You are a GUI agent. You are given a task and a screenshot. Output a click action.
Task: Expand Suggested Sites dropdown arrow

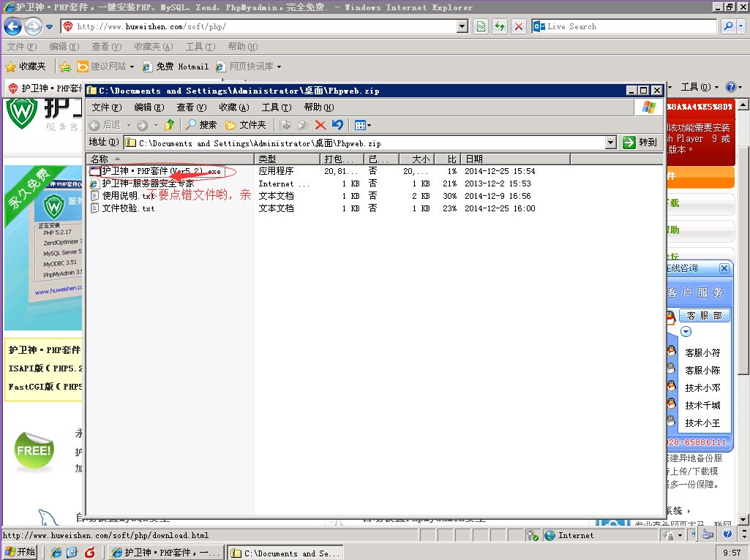pyautogui.click(x=132, y=67)
